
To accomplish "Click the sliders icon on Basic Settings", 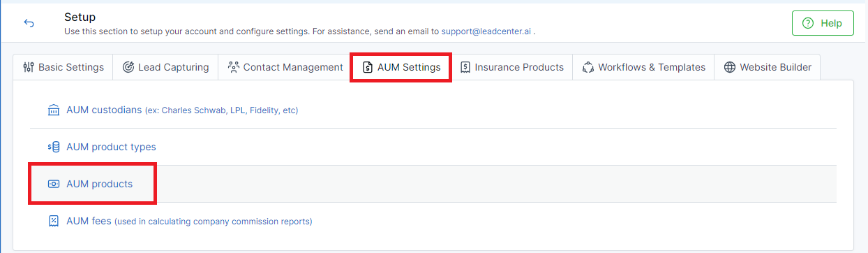I will [x=28, y=67].
